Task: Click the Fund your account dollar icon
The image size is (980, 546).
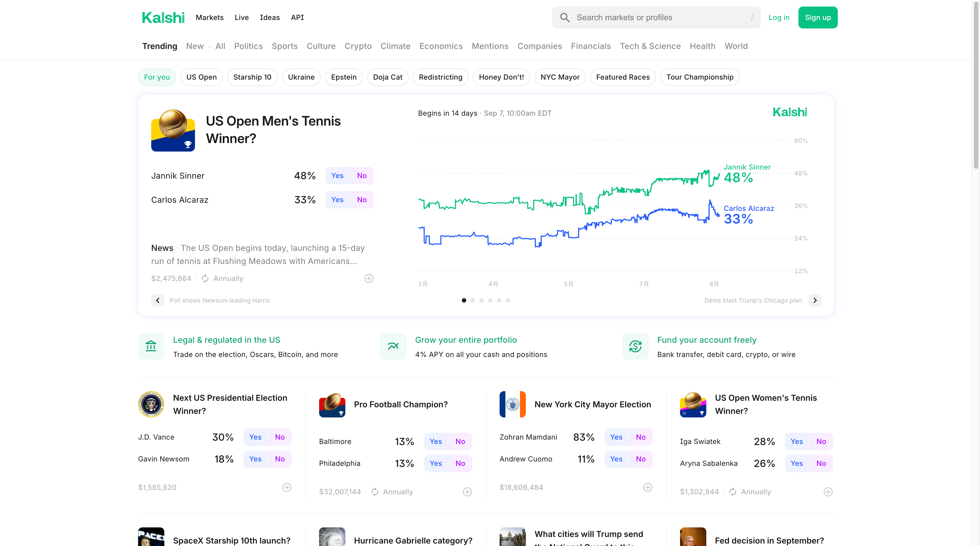Action: click(x=635, y=346)
